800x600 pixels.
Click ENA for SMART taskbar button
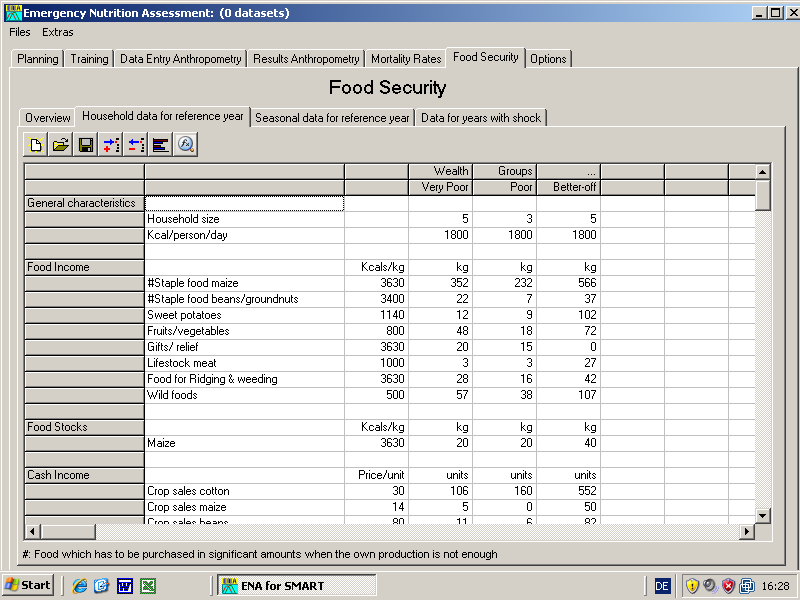tap(297, 585)
